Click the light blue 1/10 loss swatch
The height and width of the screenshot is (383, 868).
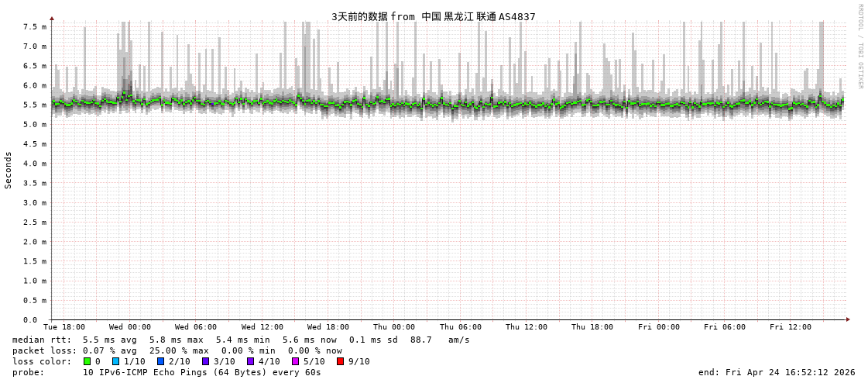coord(116,361)
